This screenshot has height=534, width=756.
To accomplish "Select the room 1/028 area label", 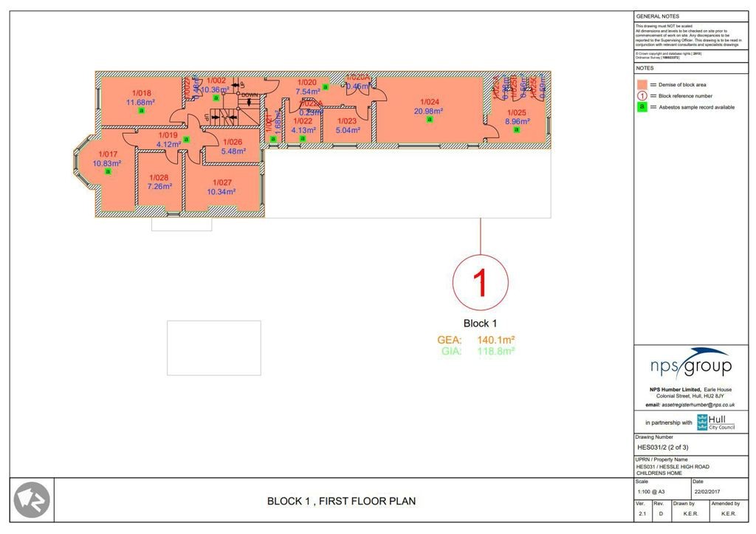I will click(159, 187).
